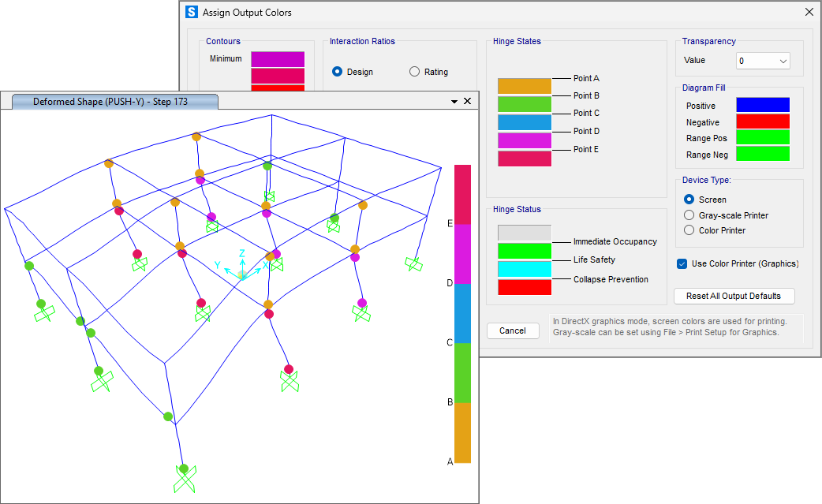Choose Gray-scale Printer device type
Screen dimensions: 822x504
[x=689, y=215]
